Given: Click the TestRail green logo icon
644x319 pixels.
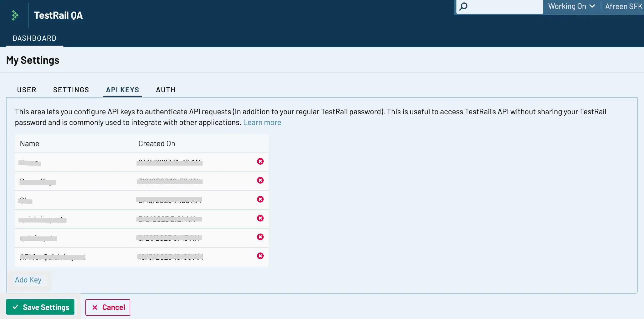Looking at the screenshot, I should tap(15, 15).
